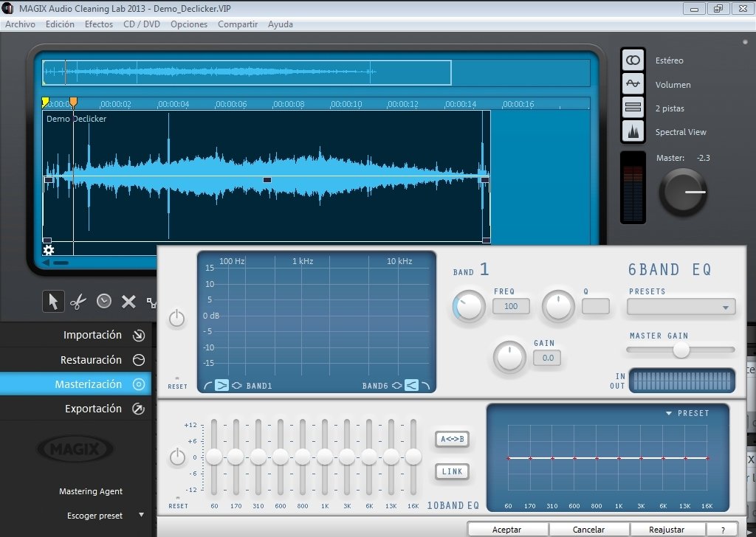Click the Aceptar button
The width and height of the screenshot is (756, 537).
point(506,530)
